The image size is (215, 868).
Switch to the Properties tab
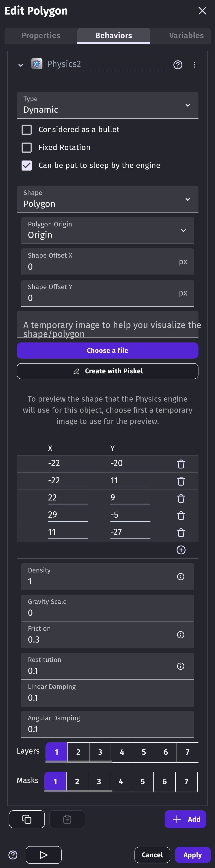[41, 36]
